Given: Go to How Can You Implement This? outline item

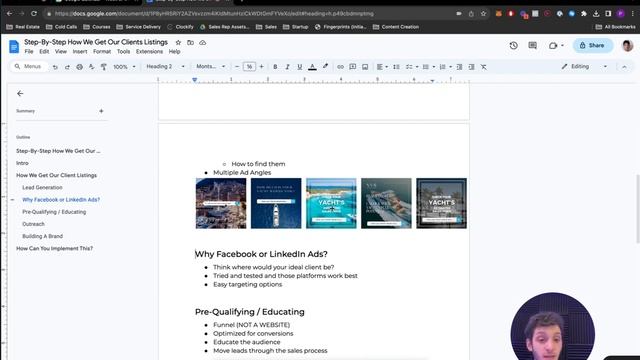Looking at the screenshot, I should pyautogui.click(x=54, y=249).
